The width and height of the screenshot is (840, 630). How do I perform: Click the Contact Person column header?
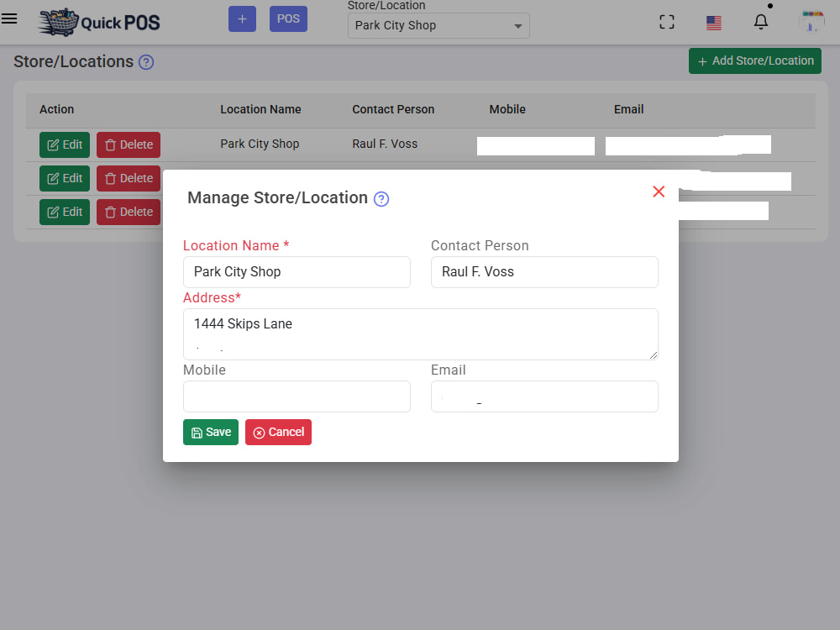pos(393,109)
